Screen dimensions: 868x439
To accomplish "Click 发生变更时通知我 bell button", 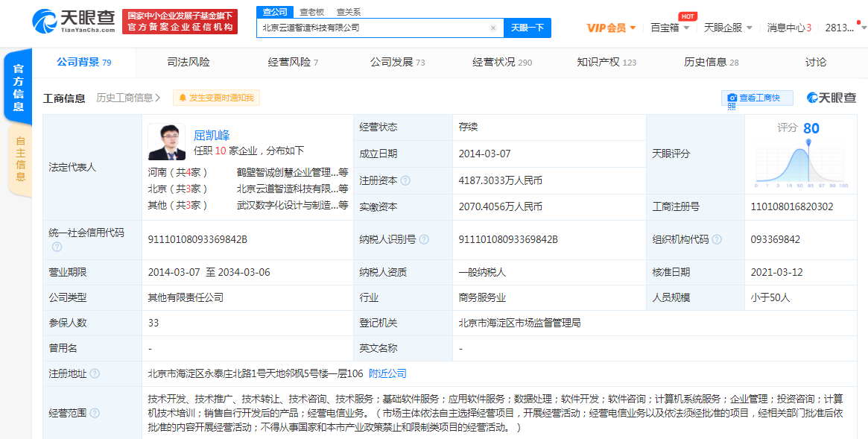I will (217, 98).
